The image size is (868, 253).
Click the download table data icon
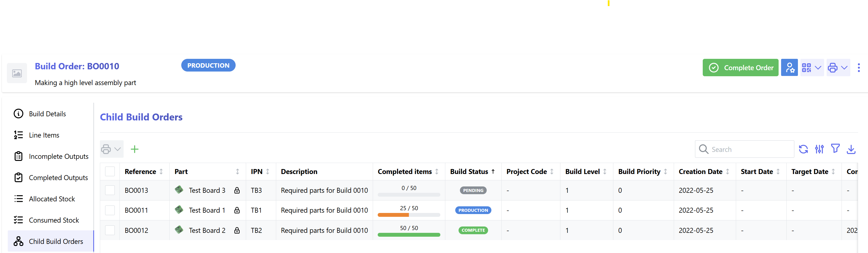pos(851,149)
